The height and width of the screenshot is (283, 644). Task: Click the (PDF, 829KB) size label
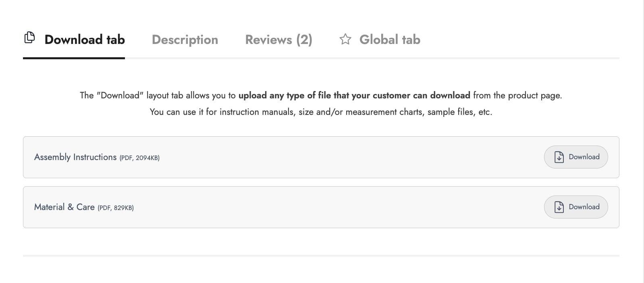coord(116,208)
